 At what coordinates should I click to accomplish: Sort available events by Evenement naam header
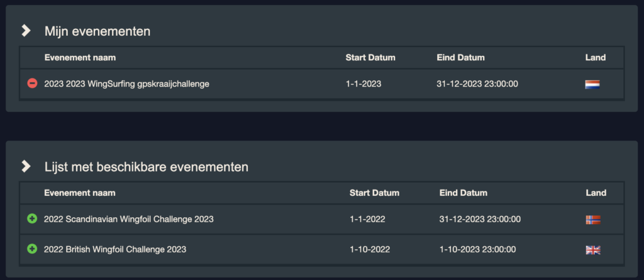[80, 193]
